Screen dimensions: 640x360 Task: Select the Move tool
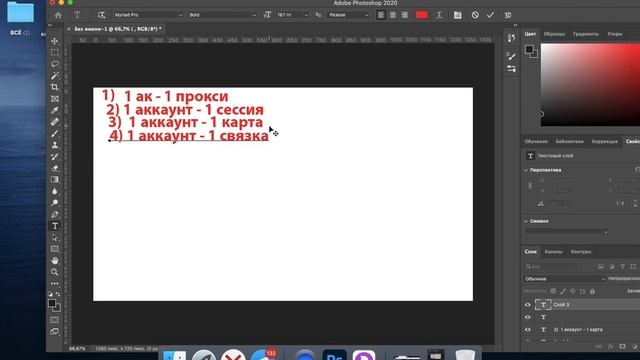coord(54,41)
